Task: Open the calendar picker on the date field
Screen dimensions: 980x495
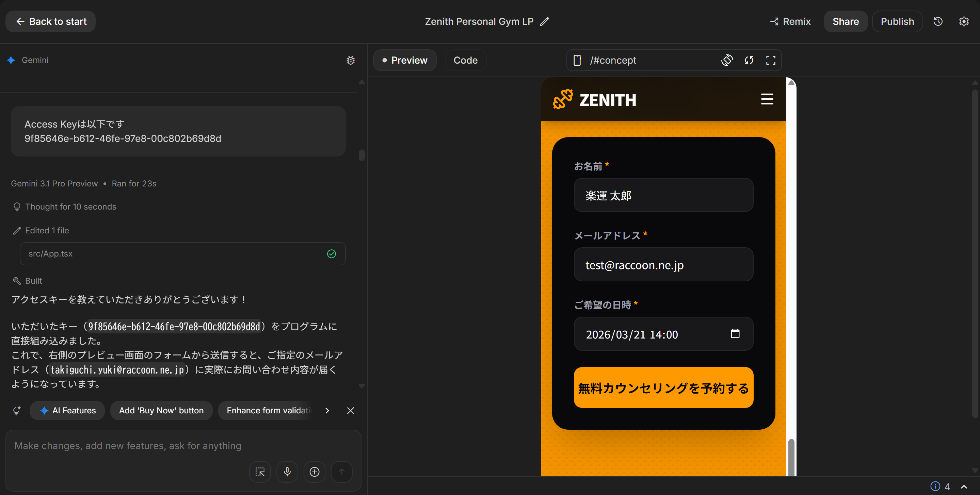Action: [x=735, y=334]
